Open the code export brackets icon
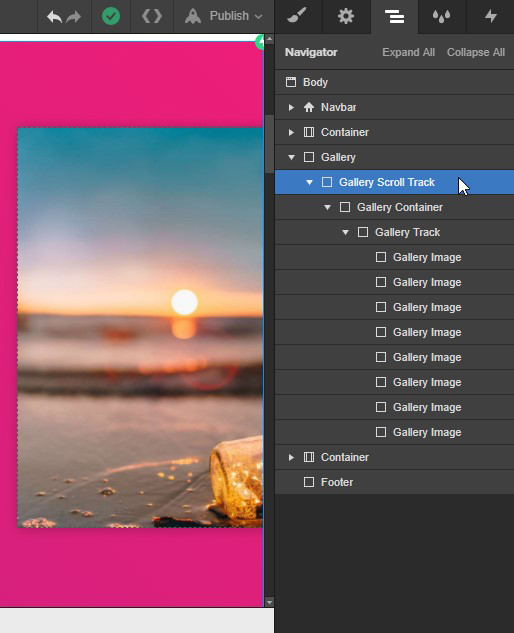 tap(152, 16)
